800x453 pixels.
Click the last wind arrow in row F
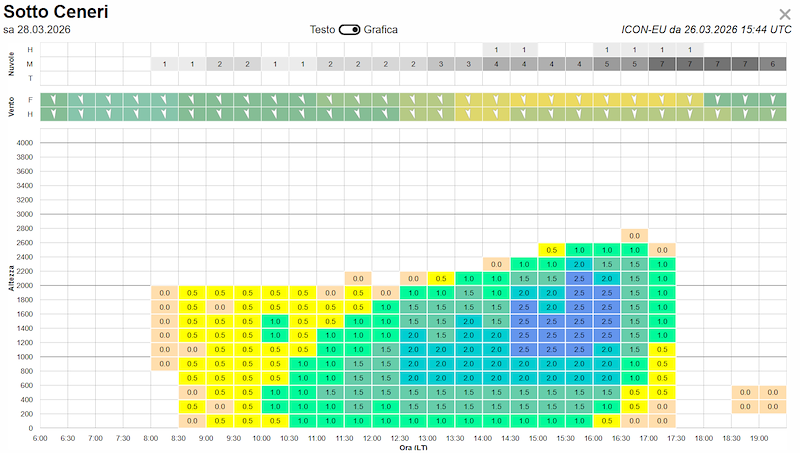click(772, 99)
